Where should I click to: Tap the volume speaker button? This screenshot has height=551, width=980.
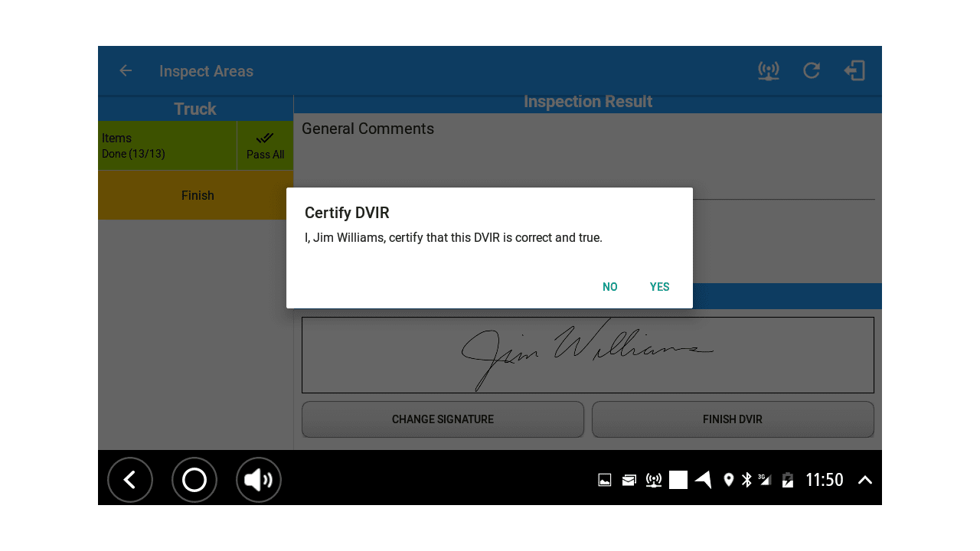tap(259, 480)
